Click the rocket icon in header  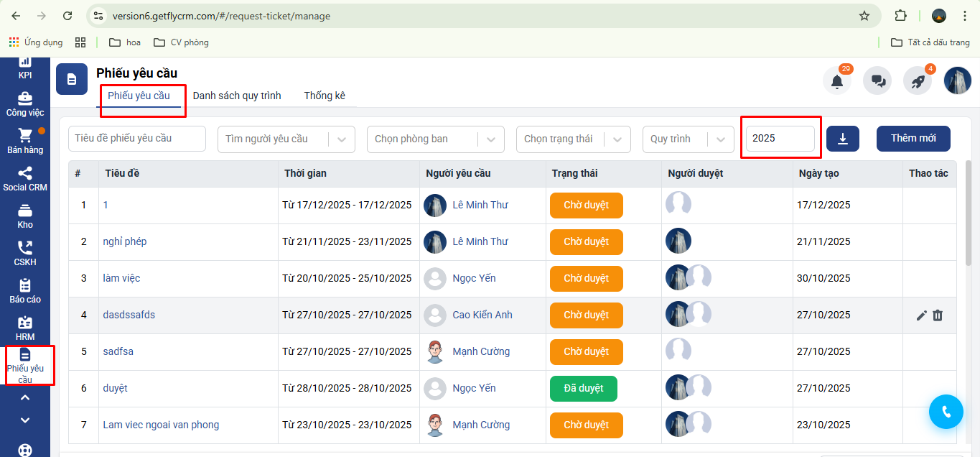click(918, 81)
